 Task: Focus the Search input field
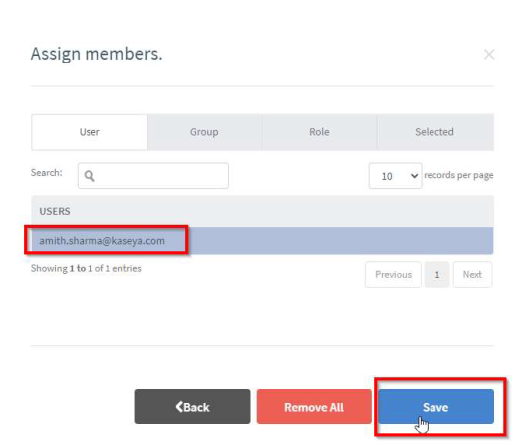(153, 176)
